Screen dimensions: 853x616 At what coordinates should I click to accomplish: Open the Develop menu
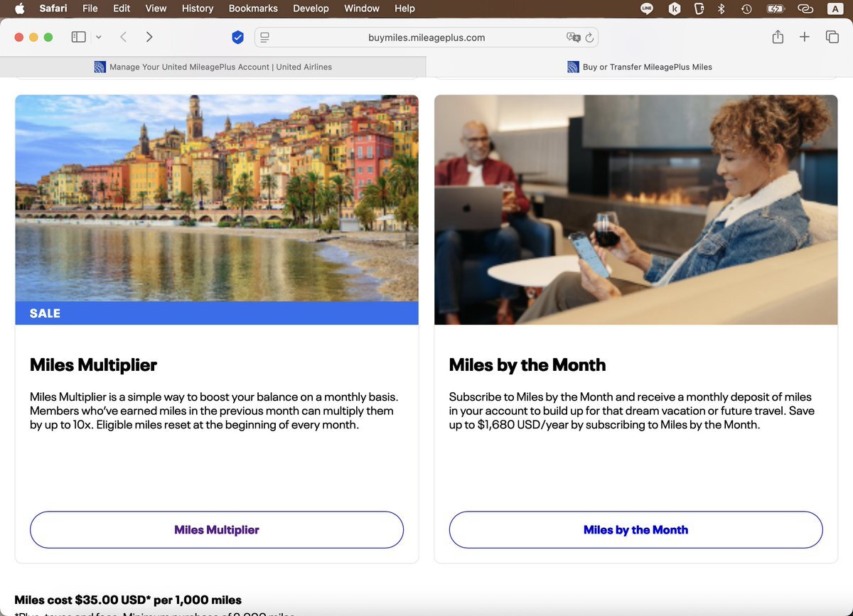[x=311, y=9]
